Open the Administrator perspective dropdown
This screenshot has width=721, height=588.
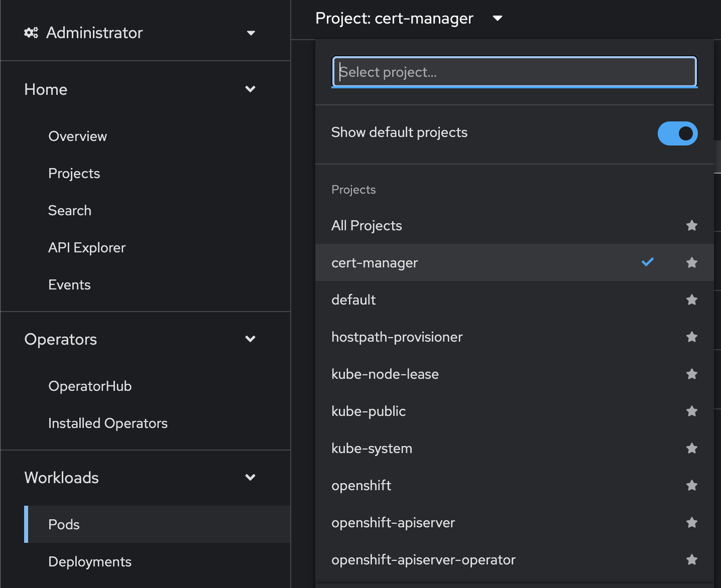(x=251, y=33)
